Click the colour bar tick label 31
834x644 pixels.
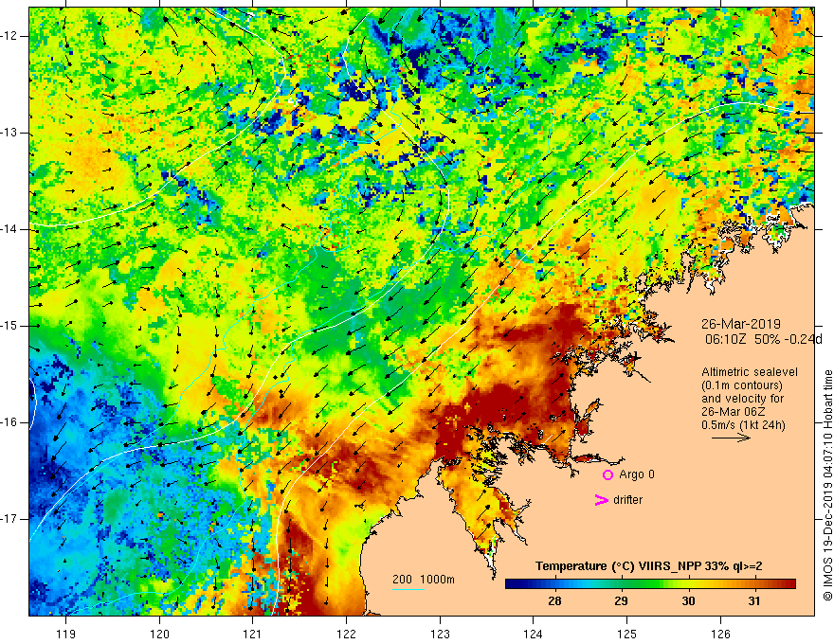[754, 601]
